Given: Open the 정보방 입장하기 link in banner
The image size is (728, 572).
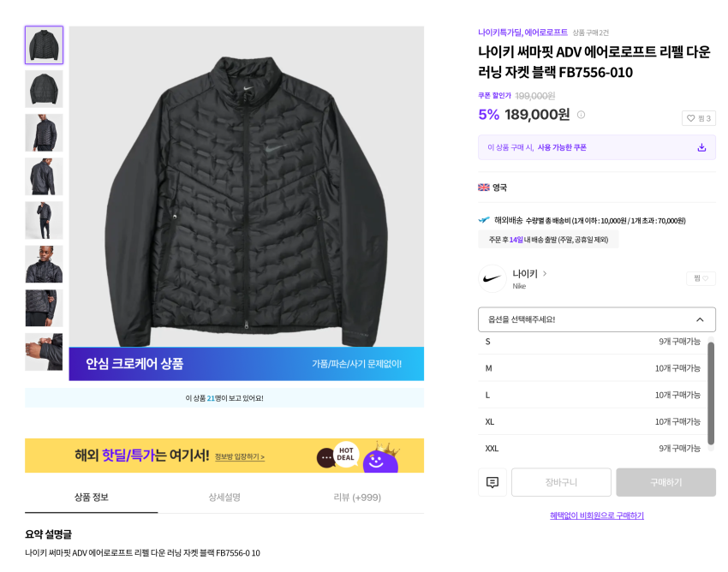Looking at the screenshot, I should pos(240,457).
